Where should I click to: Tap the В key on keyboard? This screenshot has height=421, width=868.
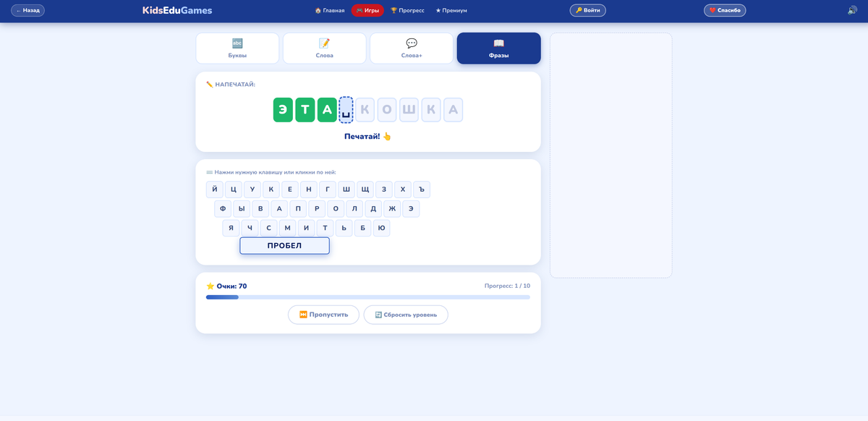point(260,209)
